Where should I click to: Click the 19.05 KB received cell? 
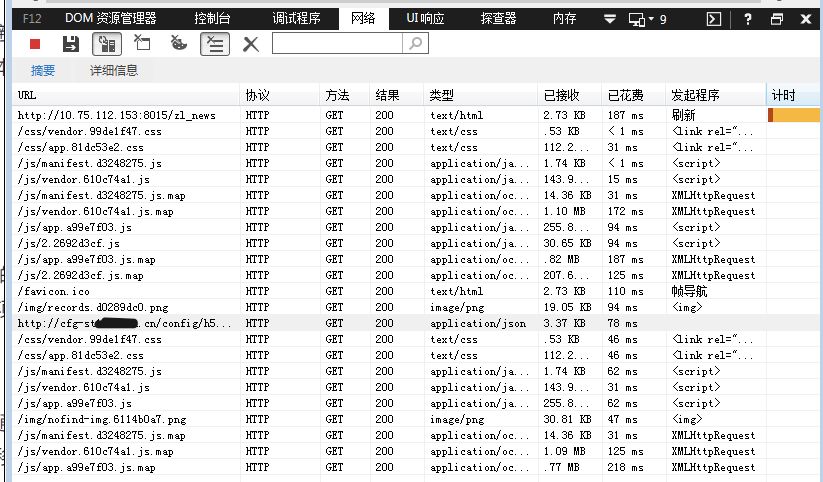coord(567,307)
